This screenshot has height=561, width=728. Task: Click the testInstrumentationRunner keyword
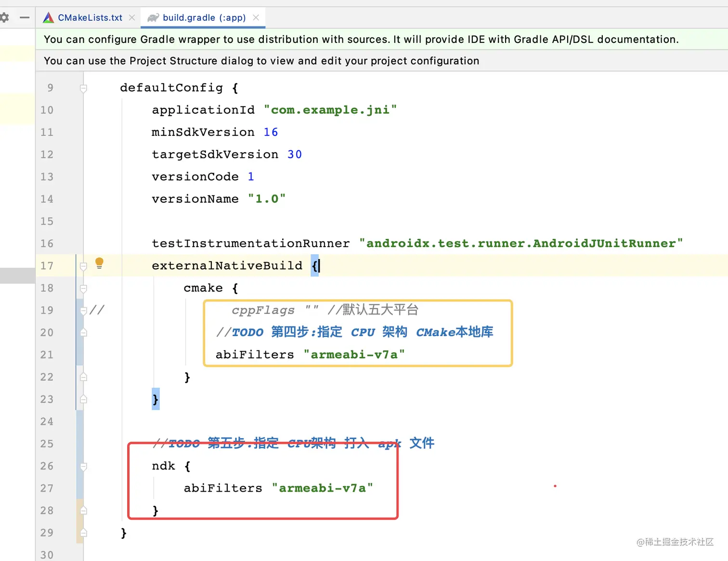(x=251, y=243)
